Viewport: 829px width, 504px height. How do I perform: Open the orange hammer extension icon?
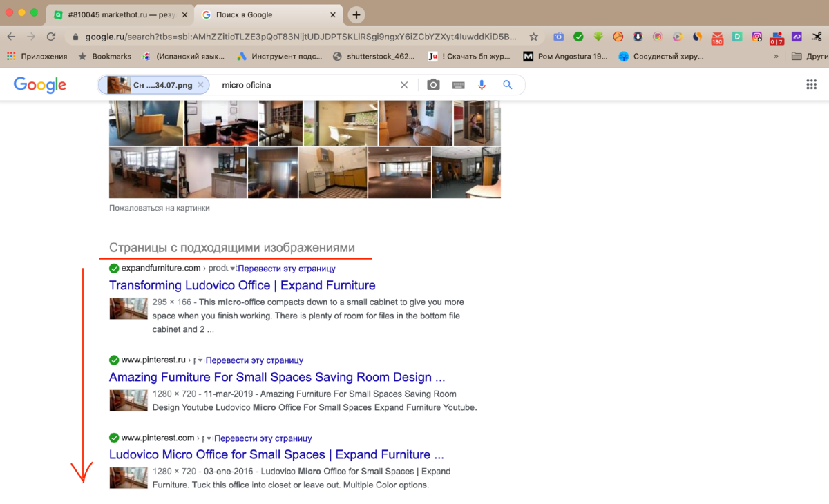click(x=618, y=37)
